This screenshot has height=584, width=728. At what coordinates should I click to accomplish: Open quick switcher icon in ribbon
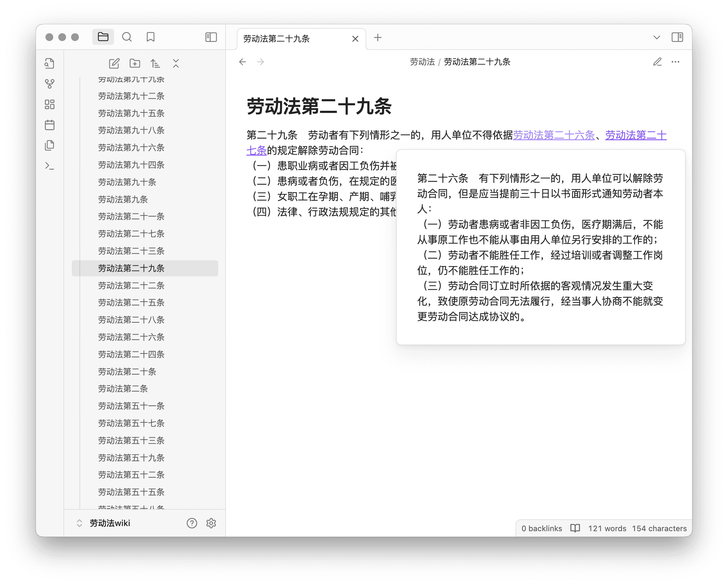[x=50, y=63]
